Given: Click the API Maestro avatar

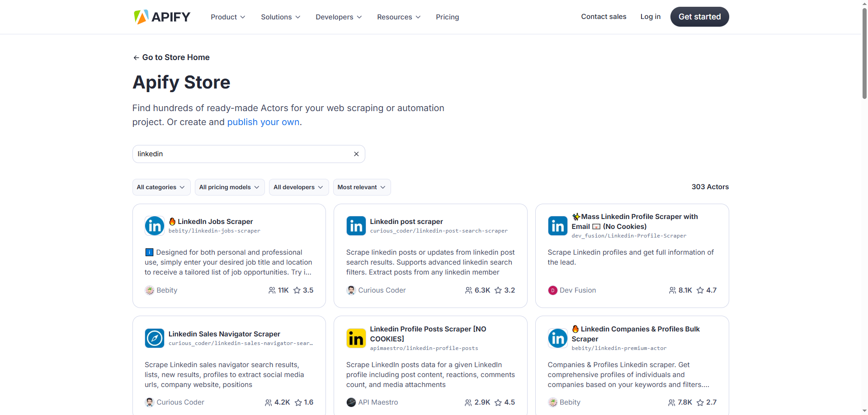Looking at the screenshot, I should click(x=351, y=402).
